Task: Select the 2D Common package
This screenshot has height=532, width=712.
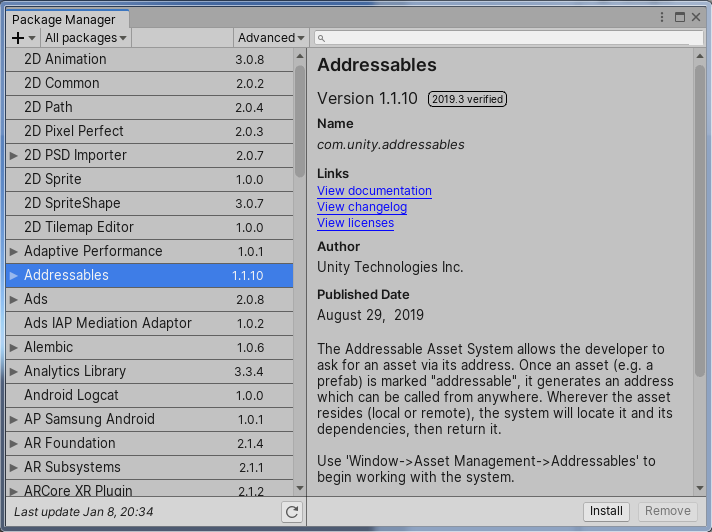Action: (149, 84)
